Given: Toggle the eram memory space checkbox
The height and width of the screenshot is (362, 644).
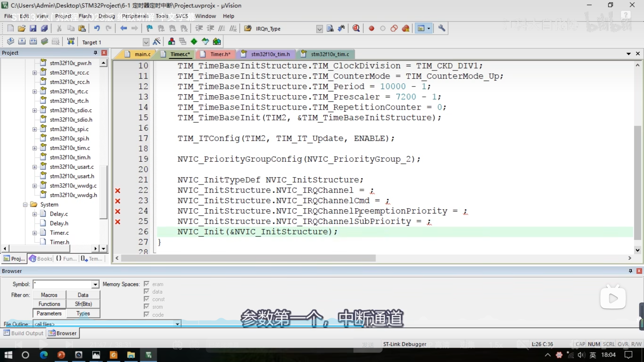Looking at the screenshot, I should coord(147,284).
